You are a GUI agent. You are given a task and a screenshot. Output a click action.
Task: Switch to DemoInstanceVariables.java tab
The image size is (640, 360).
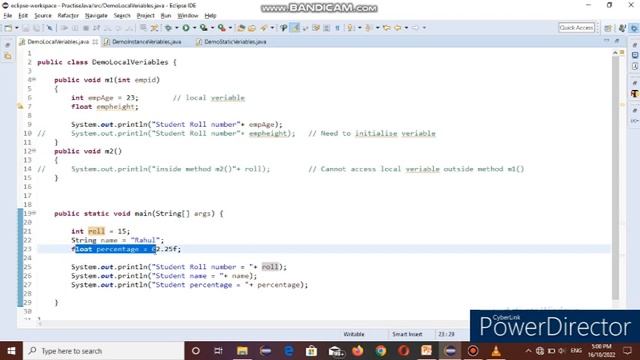tap(142, 42)
